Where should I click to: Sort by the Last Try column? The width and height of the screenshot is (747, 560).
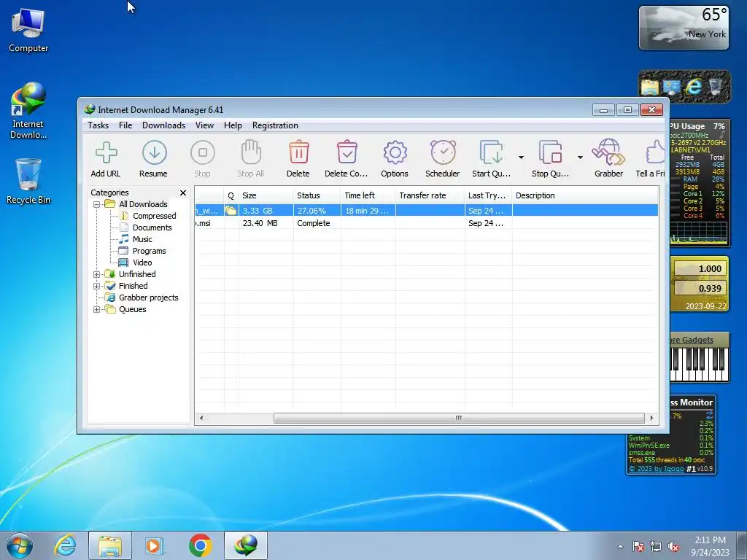488,195
